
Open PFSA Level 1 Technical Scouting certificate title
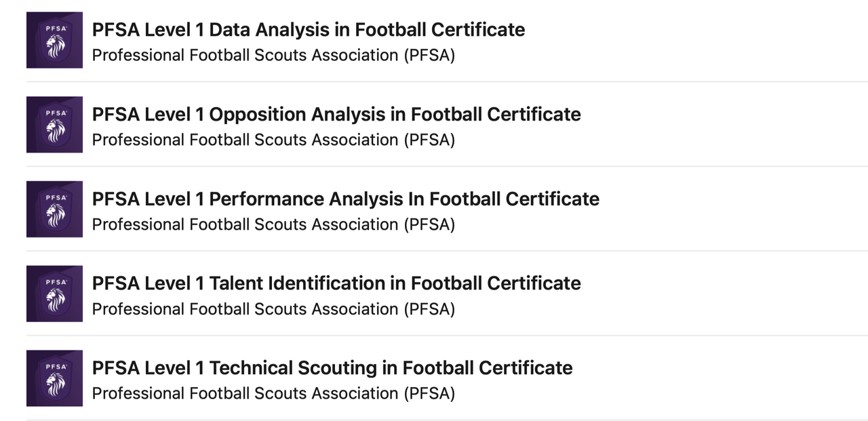coord(332,368)
